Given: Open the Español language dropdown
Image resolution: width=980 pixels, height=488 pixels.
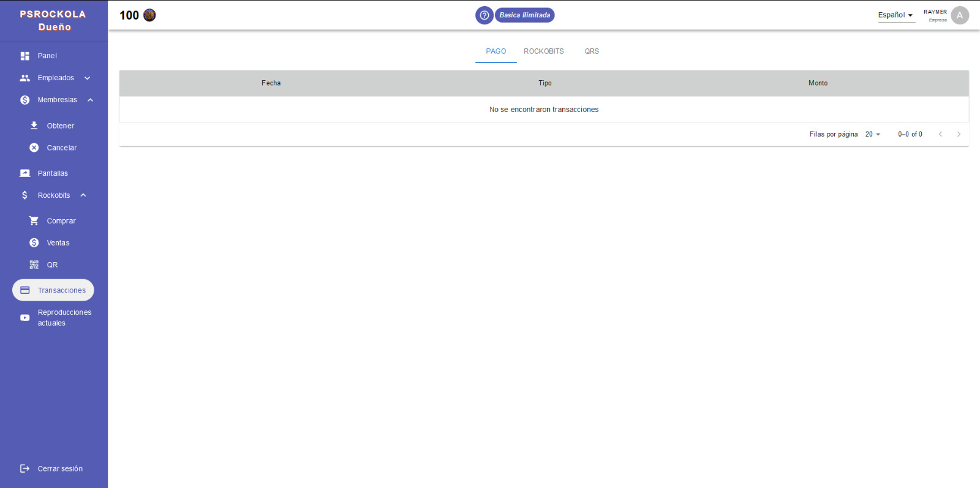Looking at the screenshot, I should pos(895,15).
